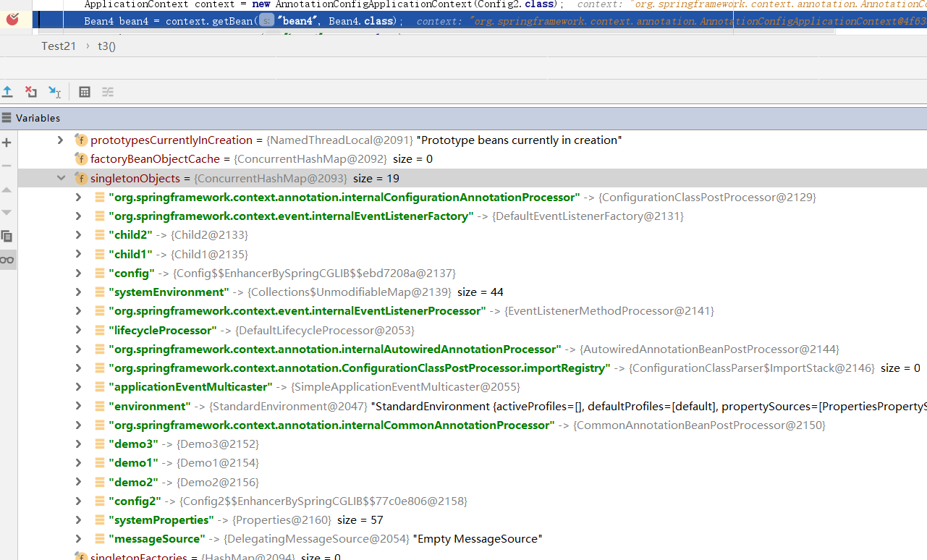Click the Remove Watch minus icon

[7, 166]
